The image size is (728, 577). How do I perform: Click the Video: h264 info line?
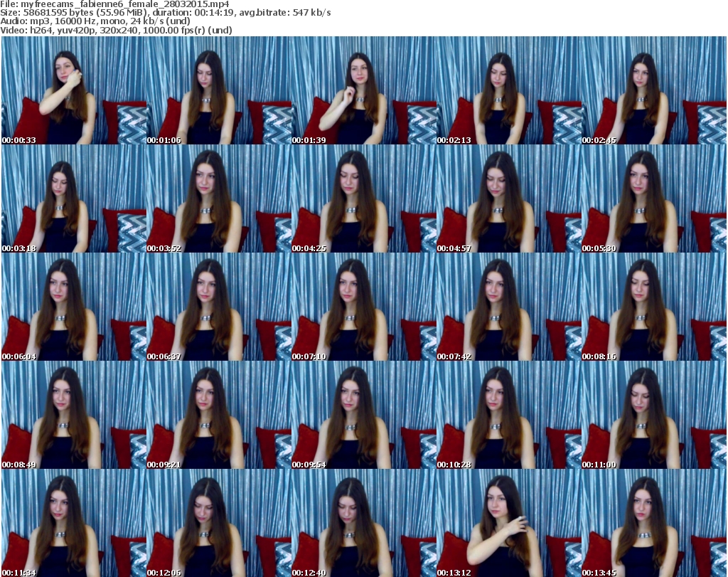(x=116, y=30)
